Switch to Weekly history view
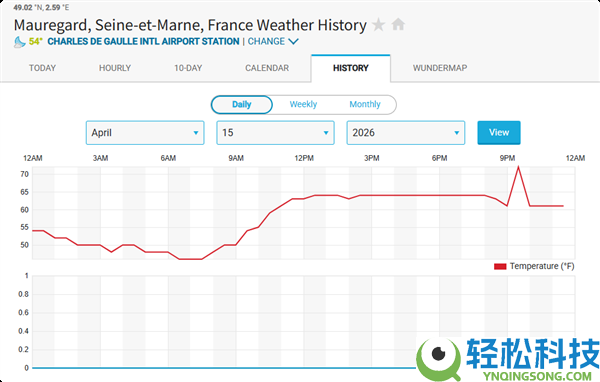600x382 pixels. coord(303,104)
